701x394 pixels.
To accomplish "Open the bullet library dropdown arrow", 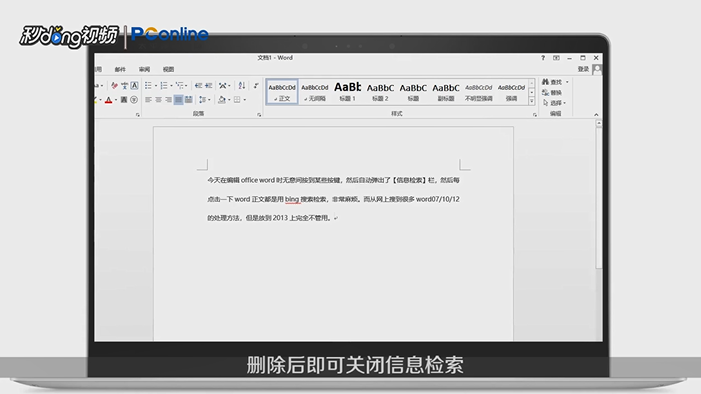I will (155, 85).
